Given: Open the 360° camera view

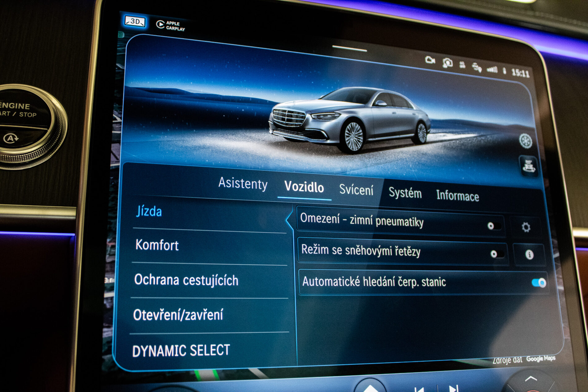Looking at the screenshot, I should (529, 166).
